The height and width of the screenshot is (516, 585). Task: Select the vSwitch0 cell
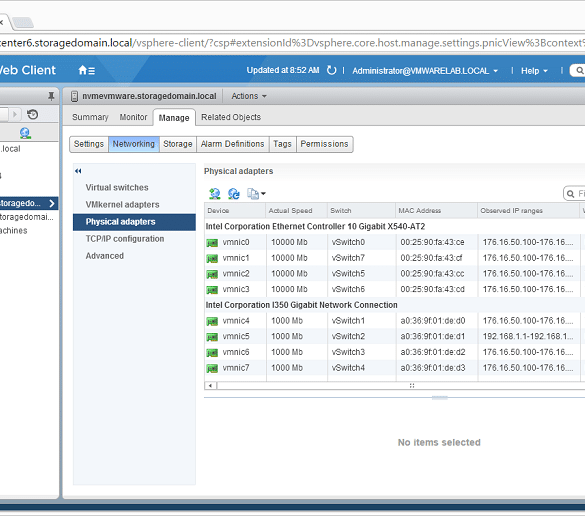pos(362,242)
